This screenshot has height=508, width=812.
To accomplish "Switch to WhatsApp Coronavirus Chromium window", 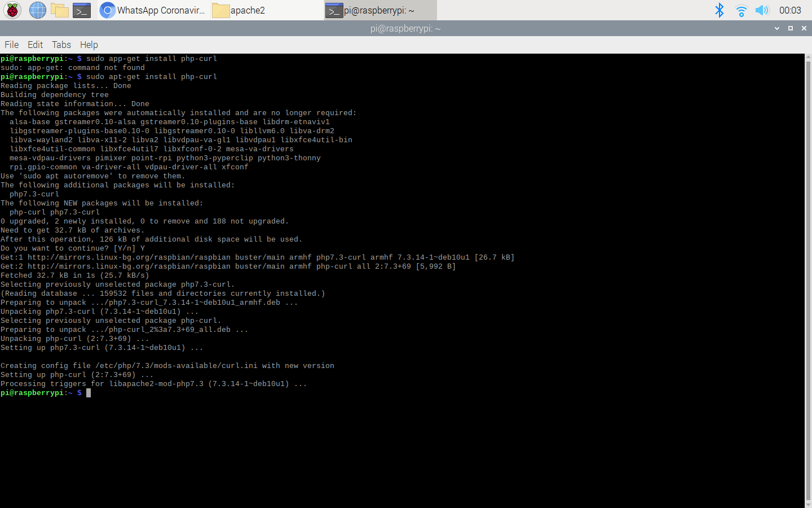I will pos(153,10).
